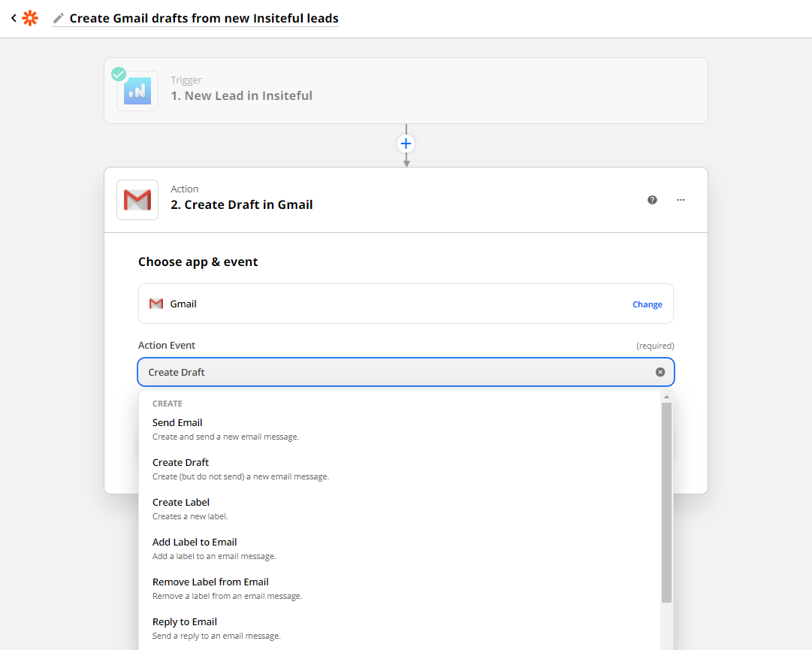Click the pencil icon to rename the Zap
Screen dimensions: 812x650
pos(58,18)
